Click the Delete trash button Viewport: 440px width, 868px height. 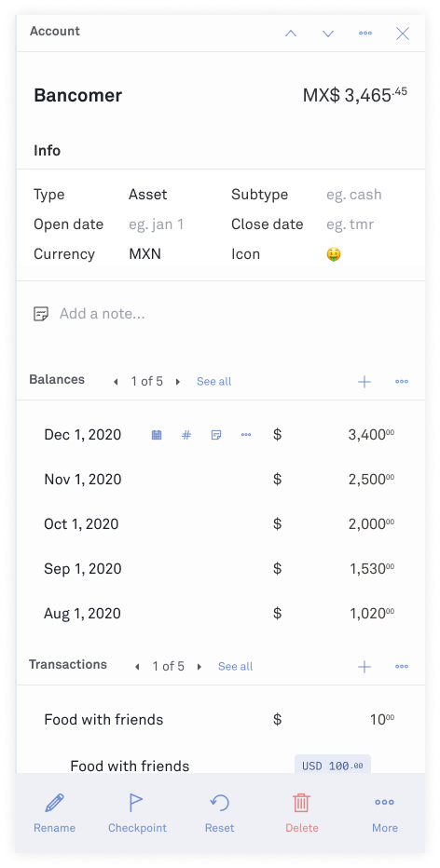[301, 813]
